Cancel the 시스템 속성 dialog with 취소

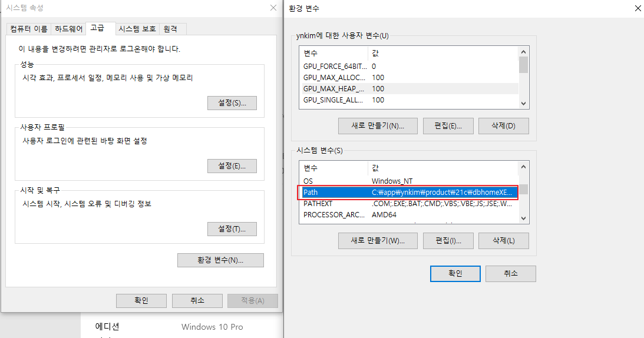point(197,301)
